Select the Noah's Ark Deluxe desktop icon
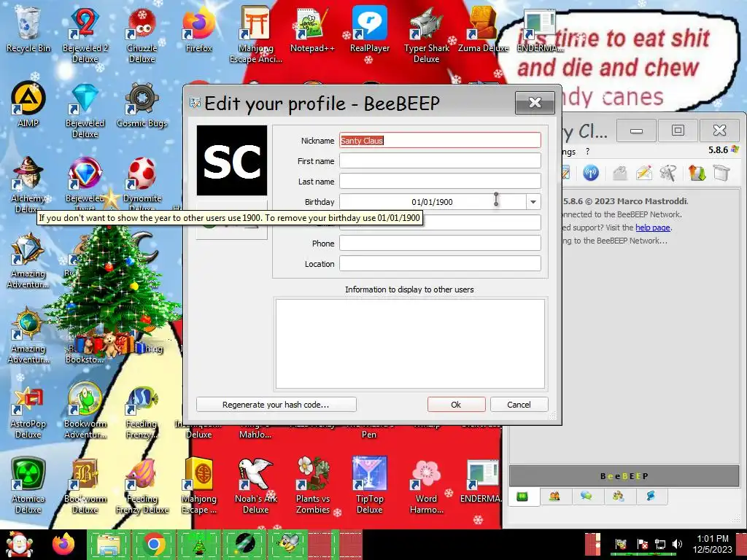Screen dimensions: 747x560 coord(256,486)
